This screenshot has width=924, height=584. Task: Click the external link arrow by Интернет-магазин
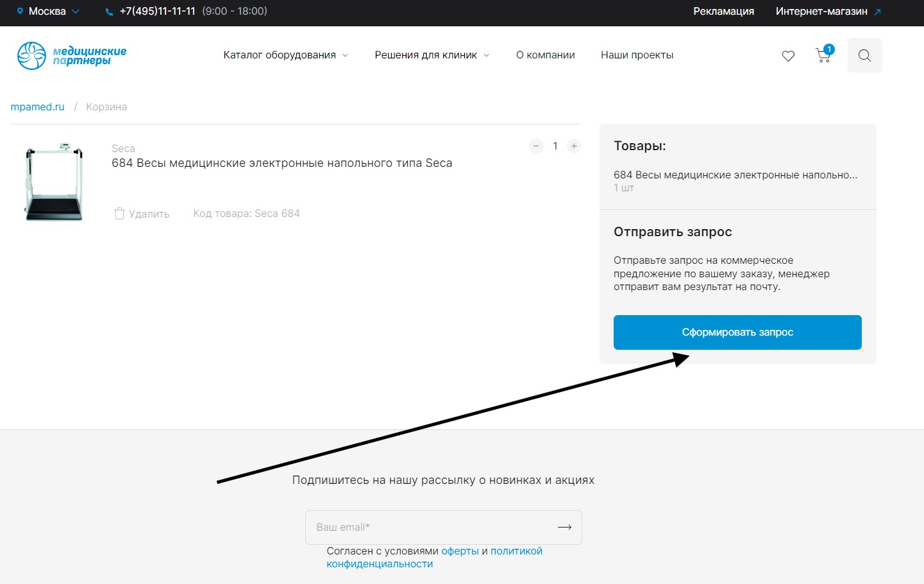878,12
